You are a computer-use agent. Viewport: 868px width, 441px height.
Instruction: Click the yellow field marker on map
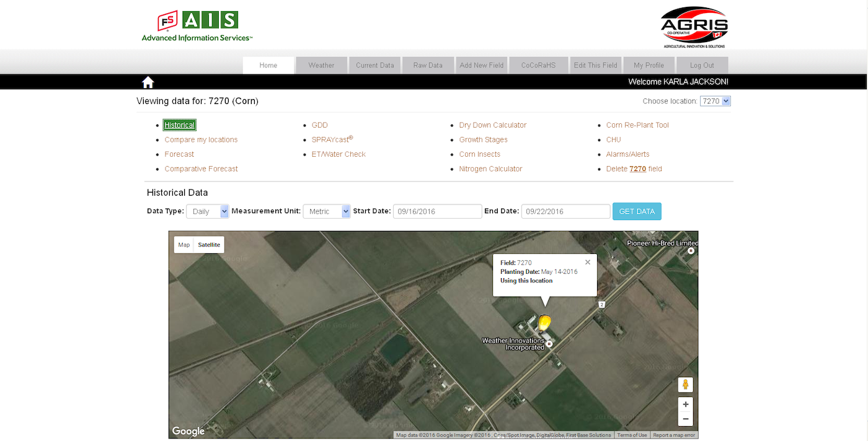544,323
